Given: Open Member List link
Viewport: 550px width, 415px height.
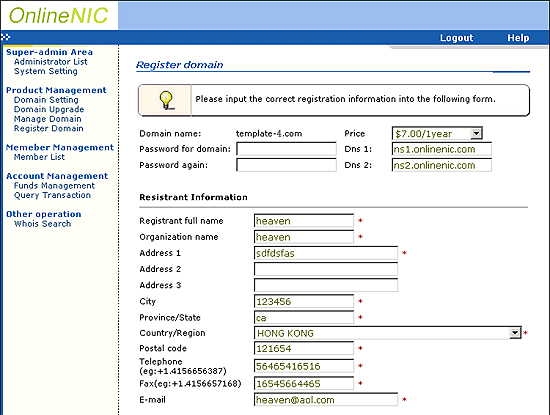Looking at the screenshot, I should pyautogui.click(x=39, y=157).
